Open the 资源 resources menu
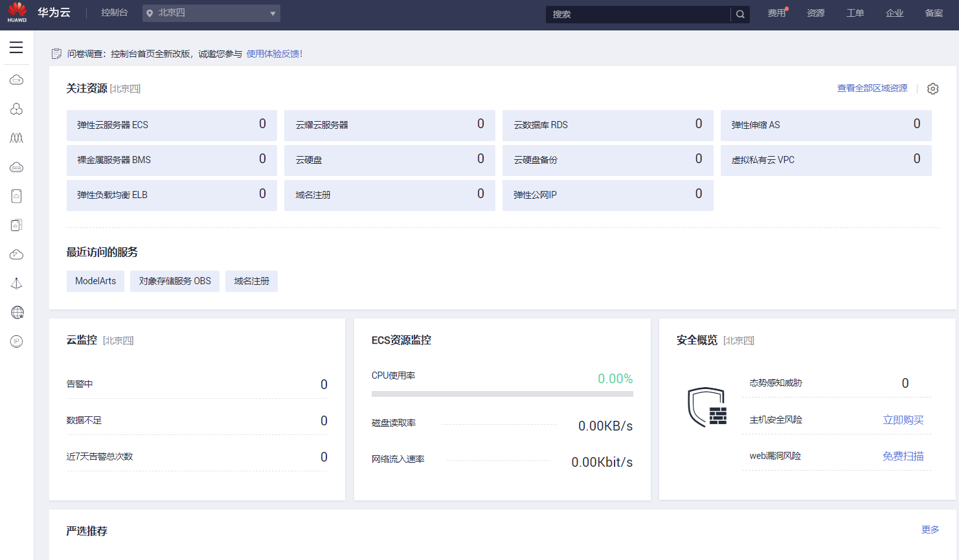The width and height of the screenshot is (959, 560). tap(815, 13)
